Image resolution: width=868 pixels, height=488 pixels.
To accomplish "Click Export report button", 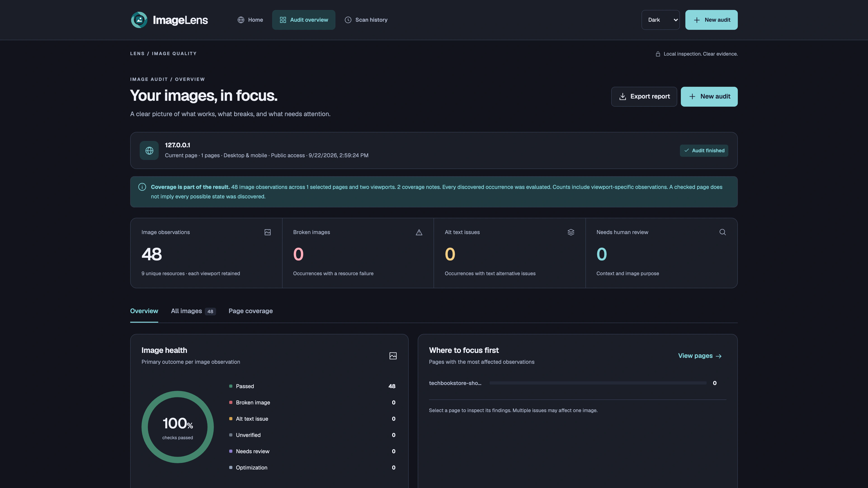I will click(644, 97).
